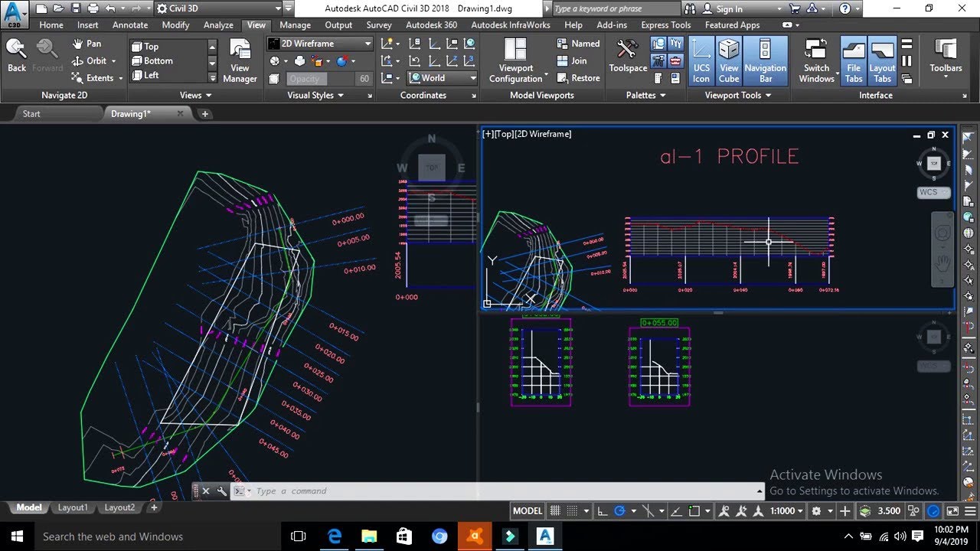Screen dimensions: 980x551
Task: Toggle Hardware Acceleration blue circle icon
Action: point(934,510)
